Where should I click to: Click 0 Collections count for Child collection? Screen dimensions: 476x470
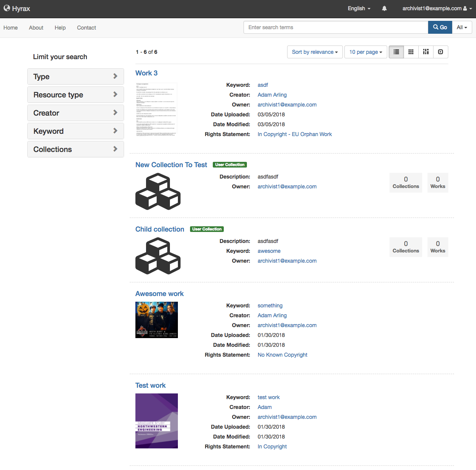tap(406, 247)
